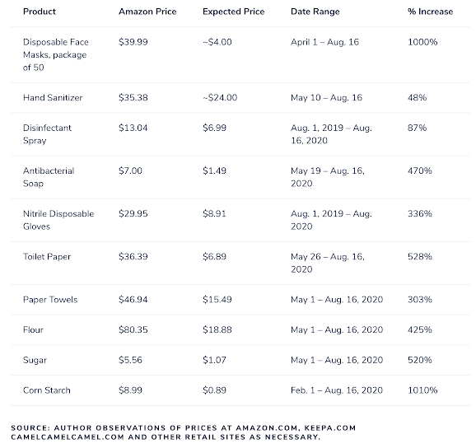
Task: Click the Amazon Price column header
Action: click(x=147, y=12)
